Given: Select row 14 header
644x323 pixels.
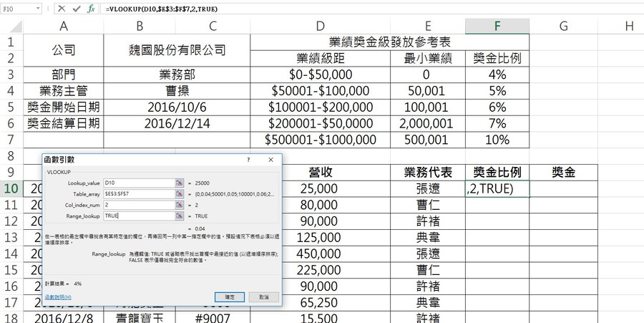Looking at the screenshot, I should tap(11, 254).
